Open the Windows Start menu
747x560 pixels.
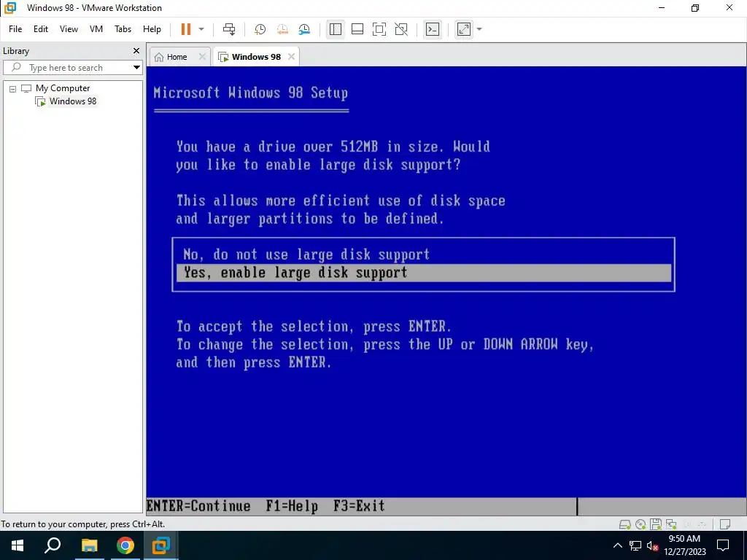tap(18, 545)
